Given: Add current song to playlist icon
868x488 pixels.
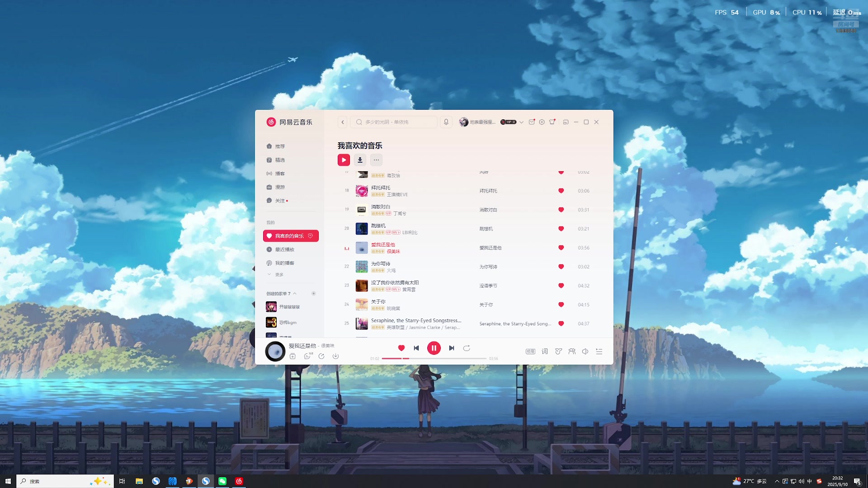Looking at the screenshot, I should pos(292,356).
